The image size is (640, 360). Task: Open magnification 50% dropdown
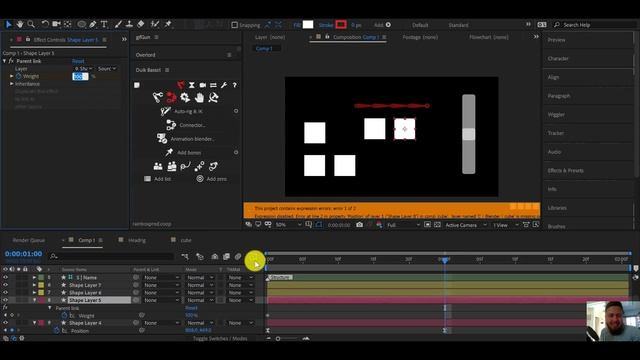pos(289,225)
